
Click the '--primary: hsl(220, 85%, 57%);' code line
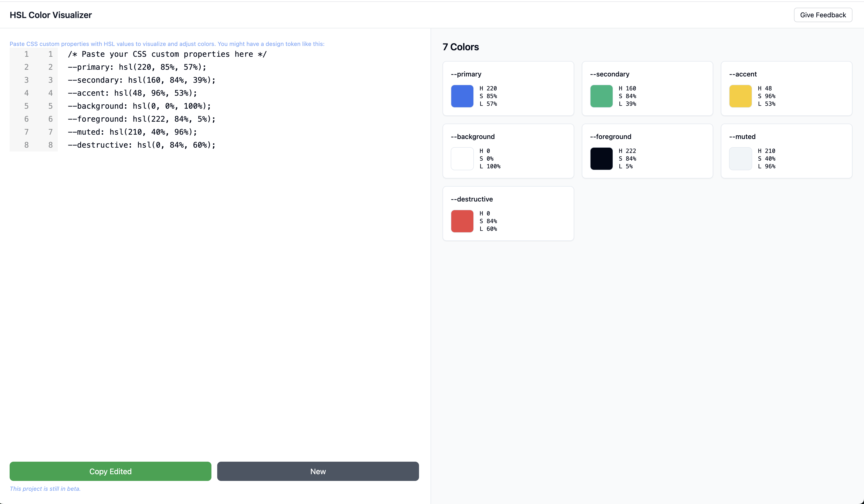coord(137,67)
